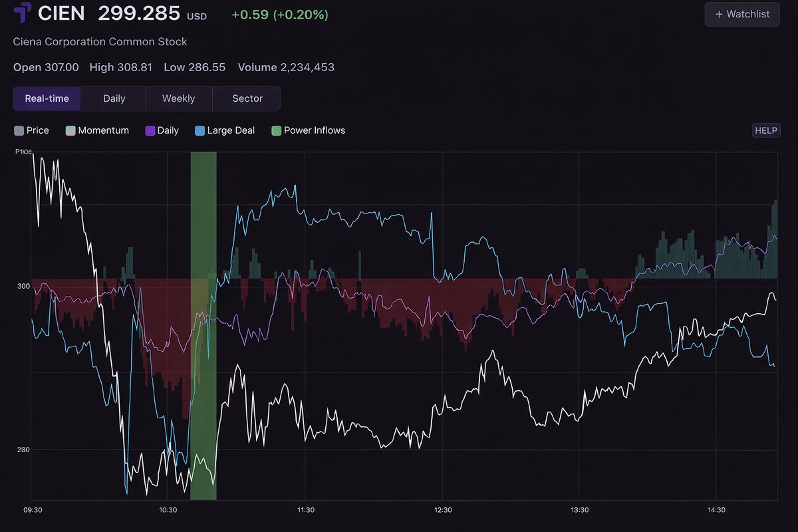Click the Ciena Corporation Common Stock link

click(x=100, y=41)
